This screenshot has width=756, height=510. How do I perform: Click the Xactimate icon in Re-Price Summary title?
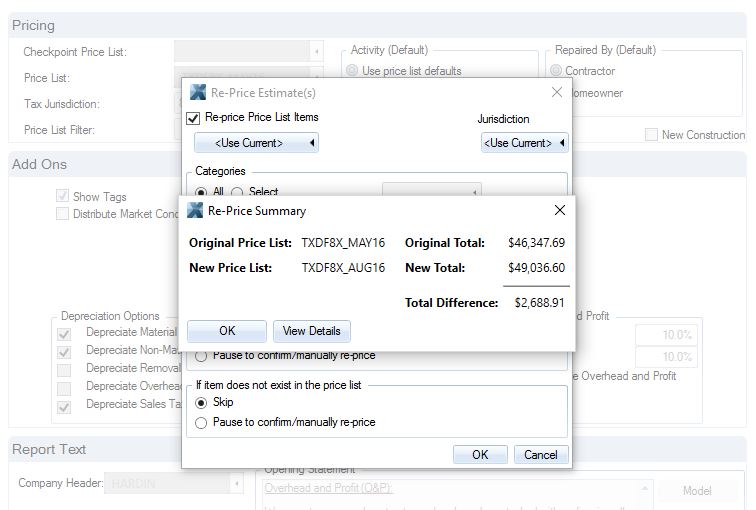[195, 211]
